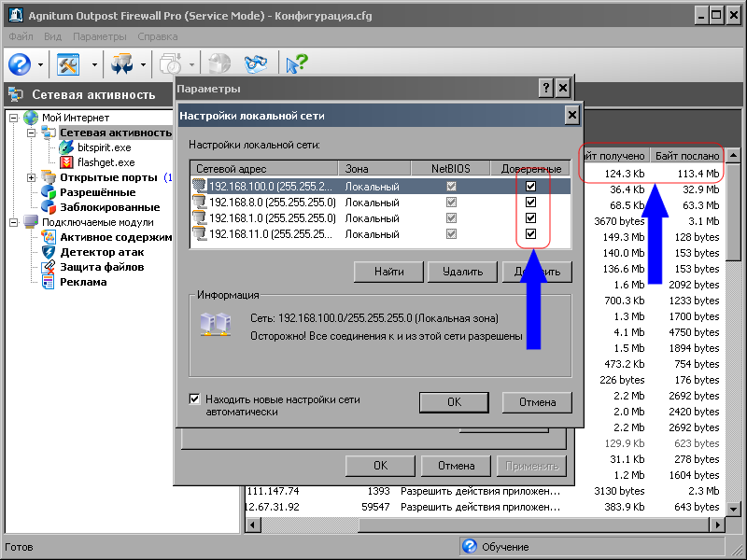Screen dimensions: 747x560
Task: Open the Вид menu
Action: point(53,36)
